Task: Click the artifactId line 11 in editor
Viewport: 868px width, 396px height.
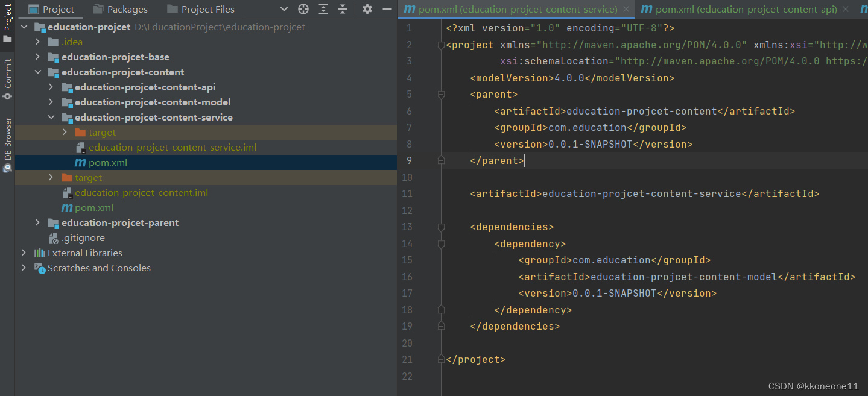Action: tap(644, 193)
